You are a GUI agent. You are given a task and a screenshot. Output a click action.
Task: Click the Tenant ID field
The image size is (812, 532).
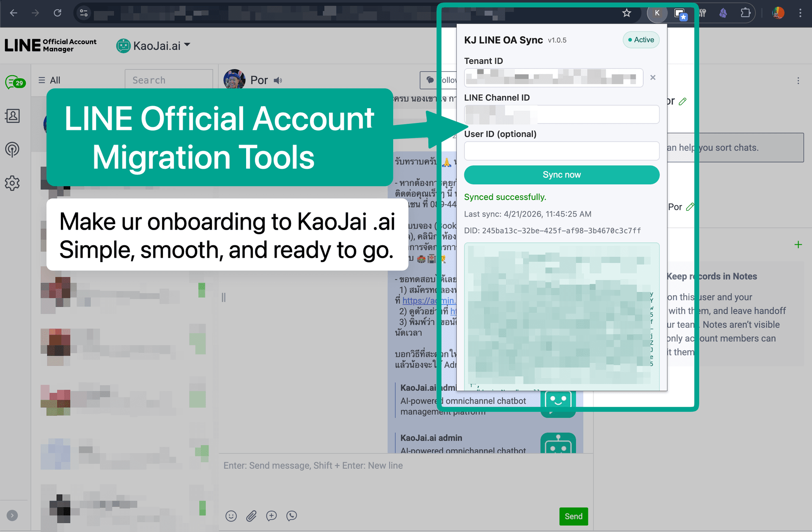(x=554, y=78)
